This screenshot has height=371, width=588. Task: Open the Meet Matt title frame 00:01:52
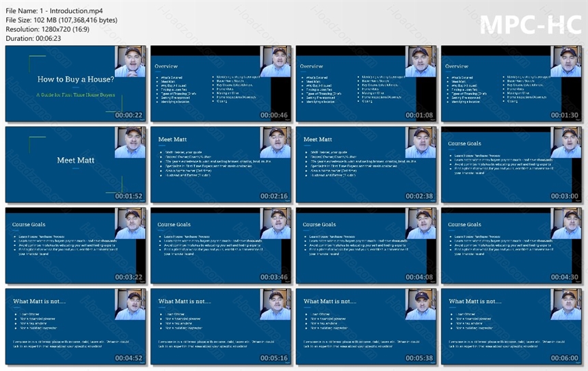coord(76,165)
